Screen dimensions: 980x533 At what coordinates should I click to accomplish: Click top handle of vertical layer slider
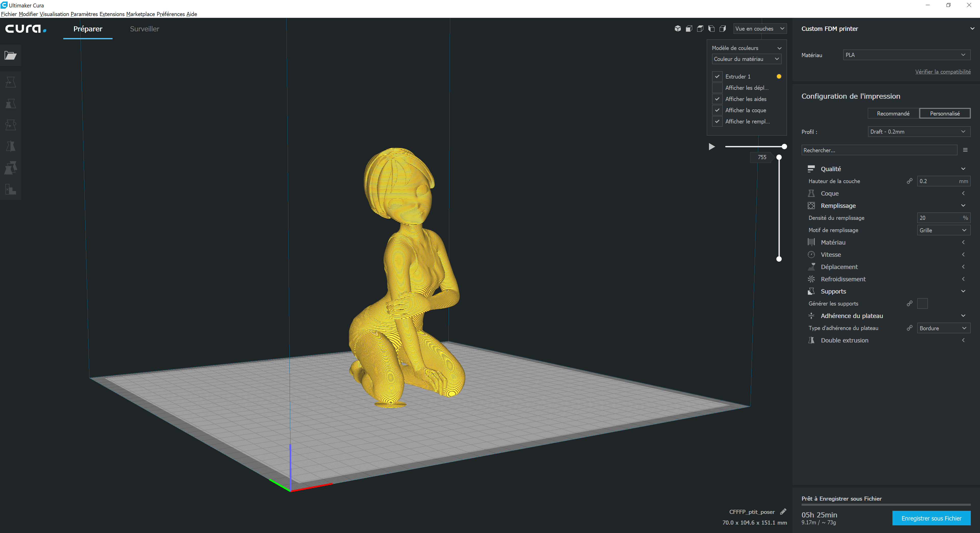click(x=779, y=157)
